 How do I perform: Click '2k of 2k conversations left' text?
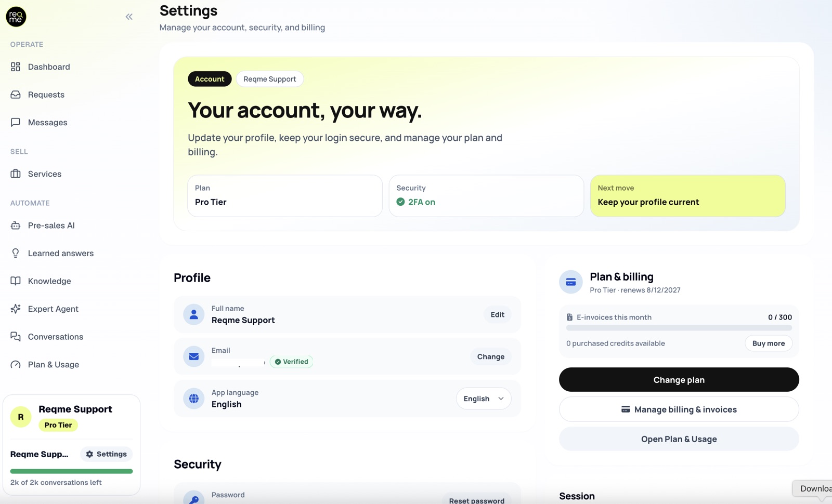56,482
